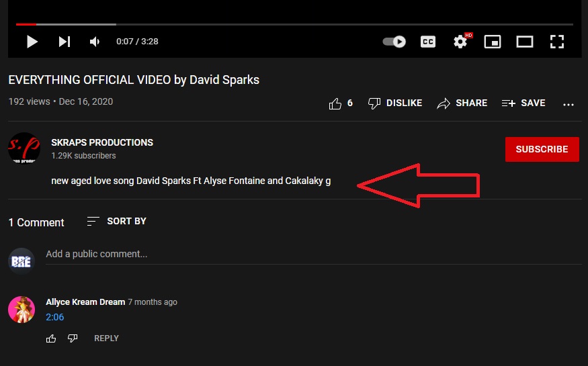Turn on closed captions
This screenshot has height=366, width=588.
[427, 42]
